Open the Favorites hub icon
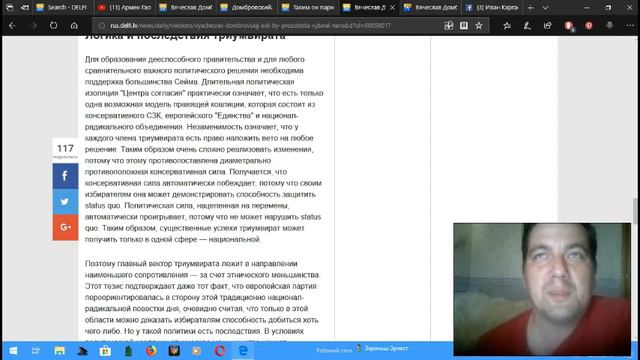 [x=507, y=26]
